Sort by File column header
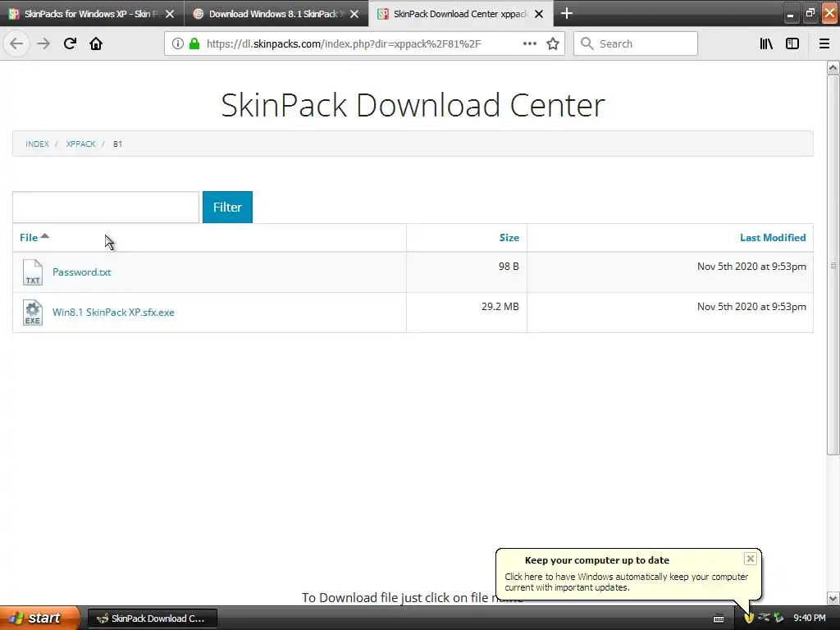Viewport: 840px width, 630px height. pyautogui.click(x=29, y=237)
